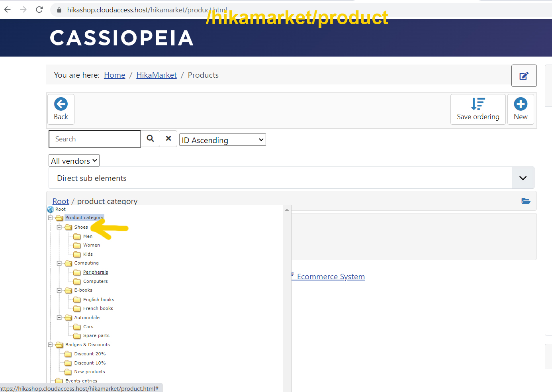This screenshot has height=392, width=552.
Task: Click the lock icon in the address bar
Action: click(59, 10)
